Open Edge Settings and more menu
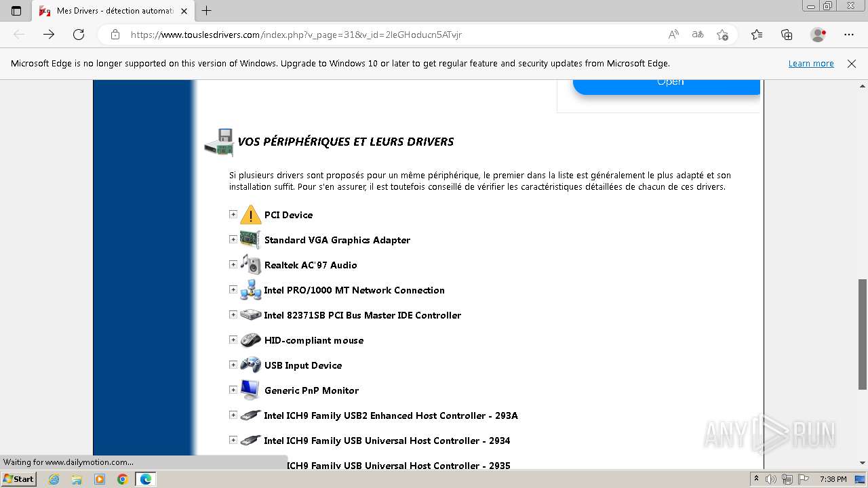 849,35
